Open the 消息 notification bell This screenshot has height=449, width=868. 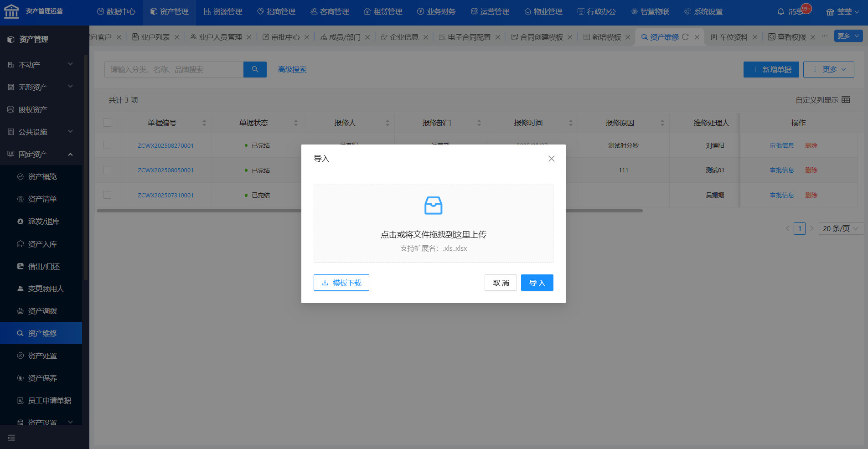pos(781,11)
